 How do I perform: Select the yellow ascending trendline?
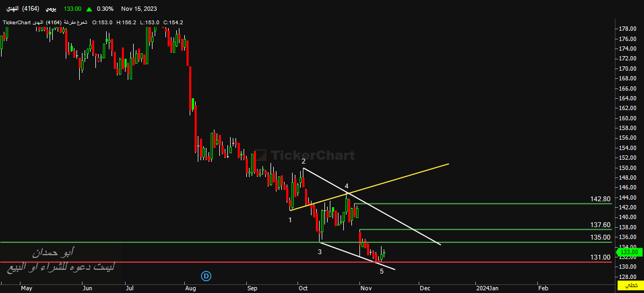[x=369, y=187]
